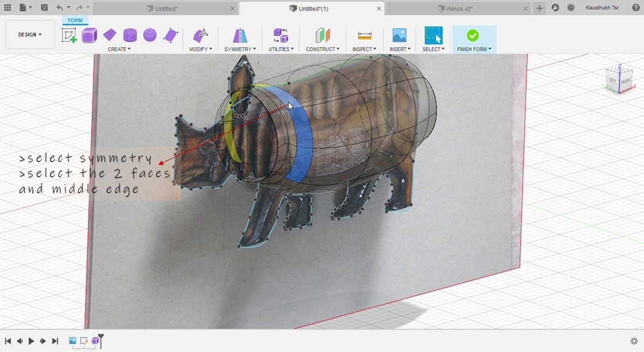Click the Finish Form green checkmark

(473, 35)
